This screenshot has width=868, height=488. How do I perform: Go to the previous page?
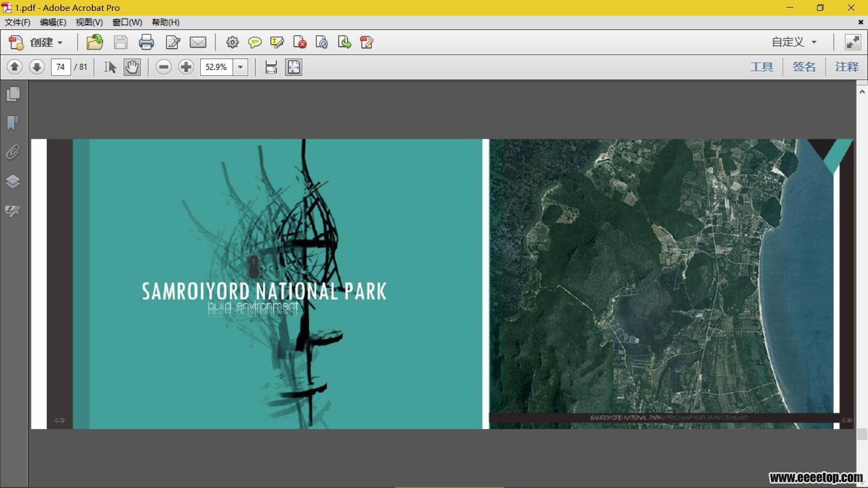(x=15, y=67)
